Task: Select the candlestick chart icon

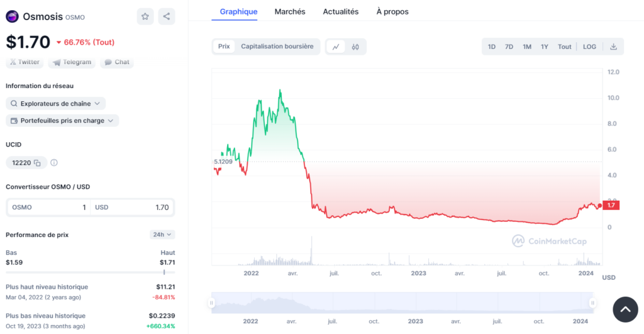Action: point(355,47)
